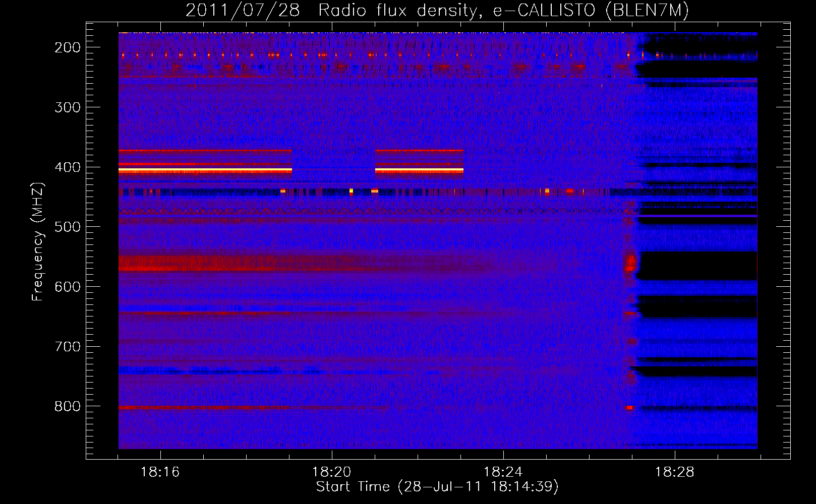Click the 500 frequency tick label

pos(68,227)
